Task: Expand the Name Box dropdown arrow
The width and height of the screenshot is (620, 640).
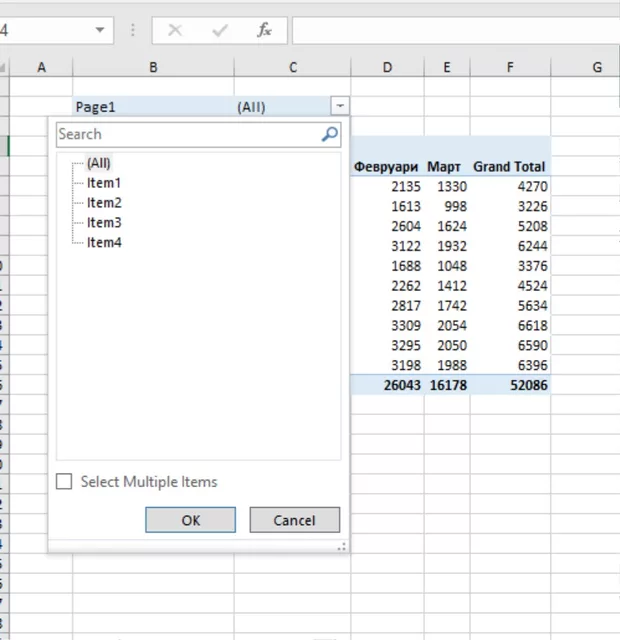Action: coord(100,30)
